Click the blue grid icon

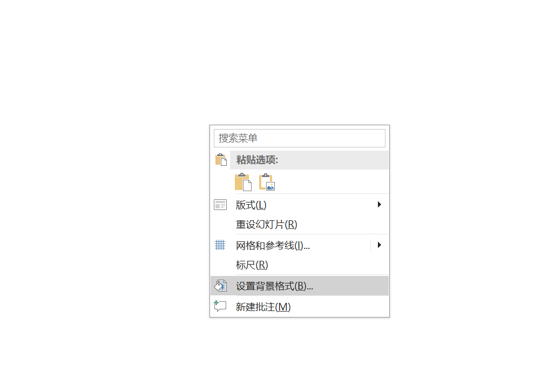tap(220, 245)
